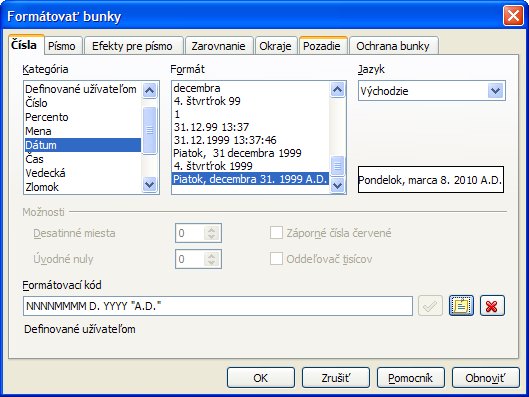Viewport: 529px width, 397px height.
Task: Select format '4. štvrťrok 1999'
Action: click(251, 166)
